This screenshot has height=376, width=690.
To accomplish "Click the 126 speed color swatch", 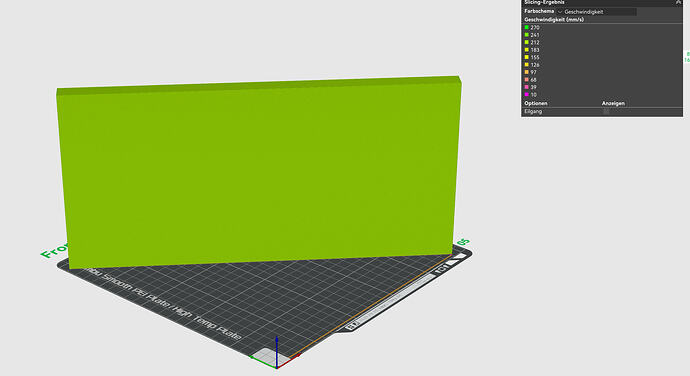I will click(526, 65).
